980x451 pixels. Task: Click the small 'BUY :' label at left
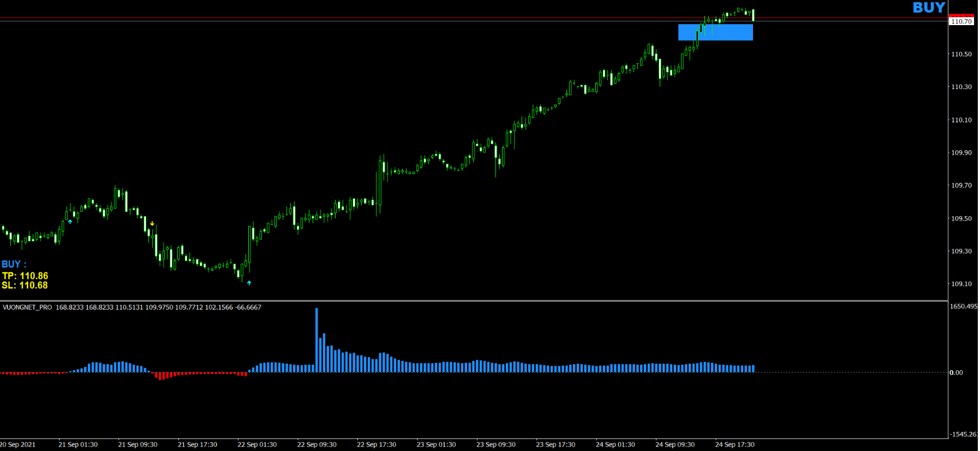coord(14,264)
